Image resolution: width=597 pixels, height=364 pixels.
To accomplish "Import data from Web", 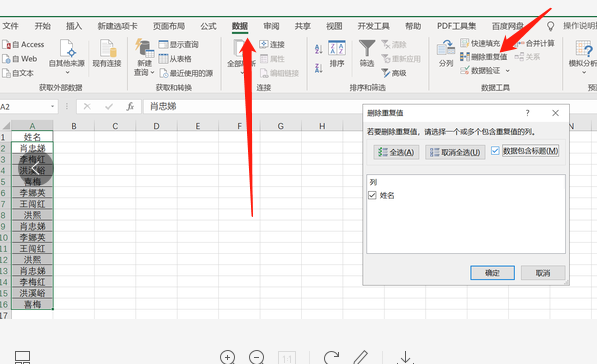I will pyautogui.click(x=20, y=59).
